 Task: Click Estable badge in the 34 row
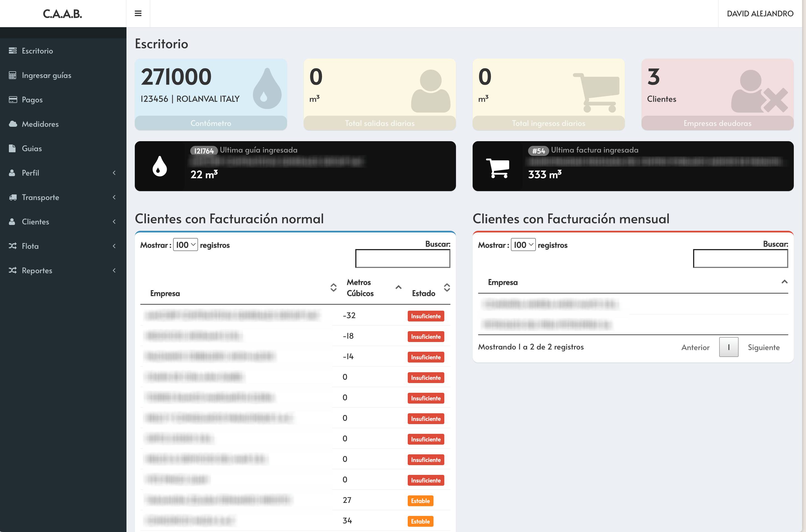coord(420,521)
